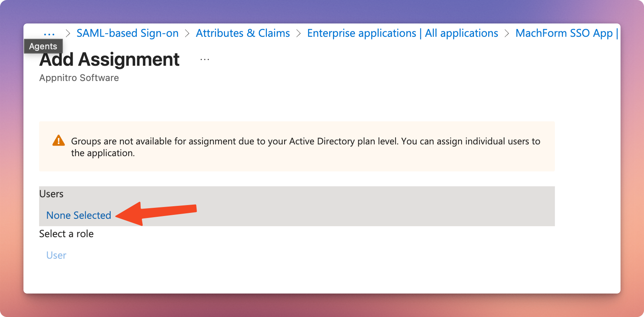Viewport: 644px width, 317px height.
Task: Select the User role link
Action: coord(56,255)
